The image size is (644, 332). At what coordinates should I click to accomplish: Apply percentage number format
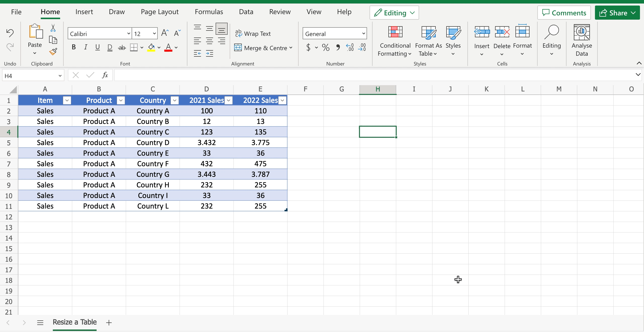pos(325,47)
